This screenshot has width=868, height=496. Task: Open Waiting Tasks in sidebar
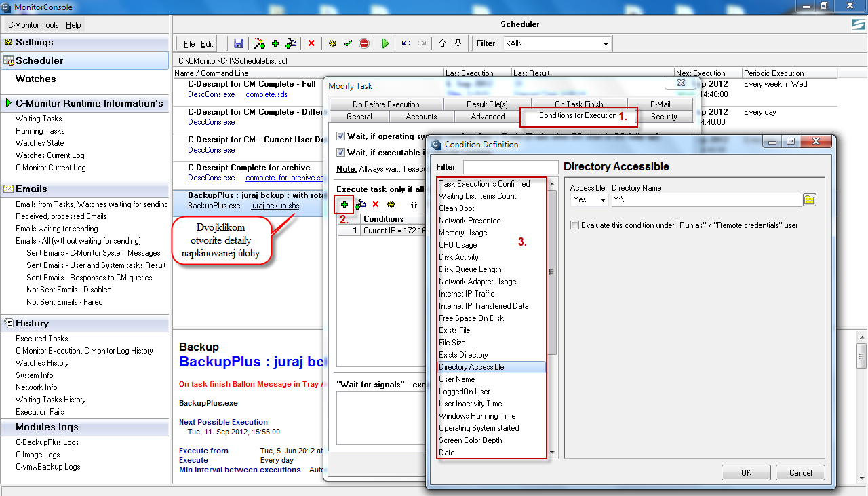(x=39, y=119)
